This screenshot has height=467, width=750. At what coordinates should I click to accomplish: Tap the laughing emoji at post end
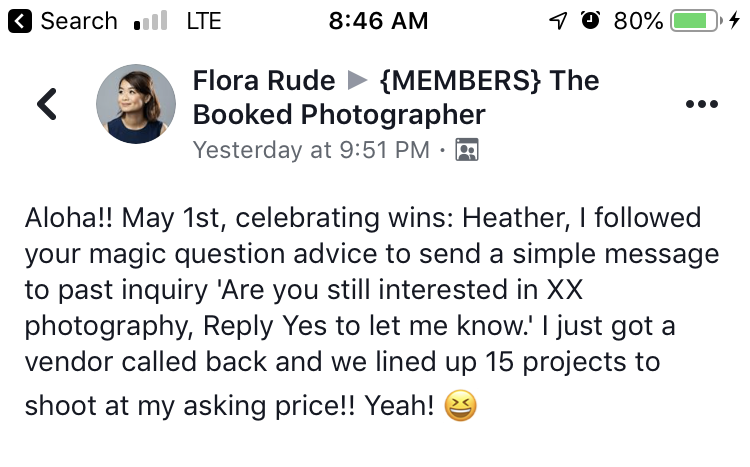click(x=461, y=406)
